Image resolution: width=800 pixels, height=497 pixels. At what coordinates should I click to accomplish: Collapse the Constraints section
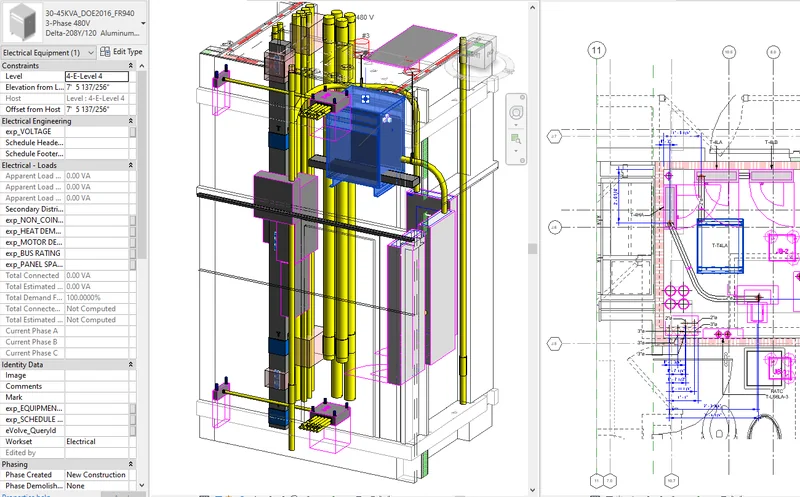coord(131,66)
